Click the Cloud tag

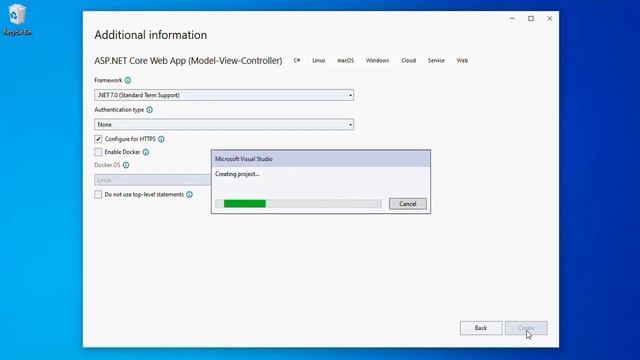409,60
